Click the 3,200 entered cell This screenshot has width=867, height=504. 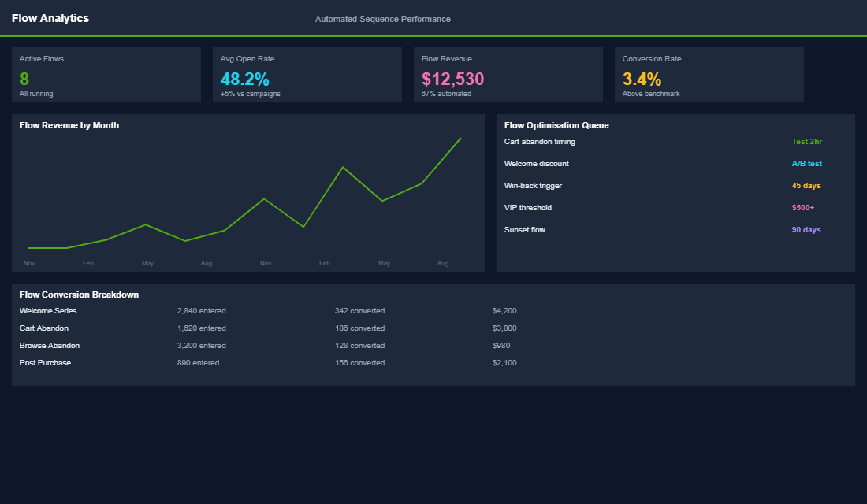[201, 346]
